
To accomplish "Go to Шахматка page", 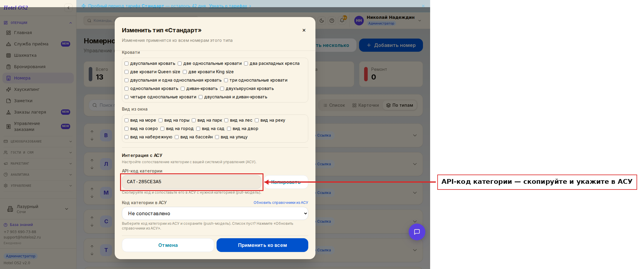I will click(x=38, y=55).
